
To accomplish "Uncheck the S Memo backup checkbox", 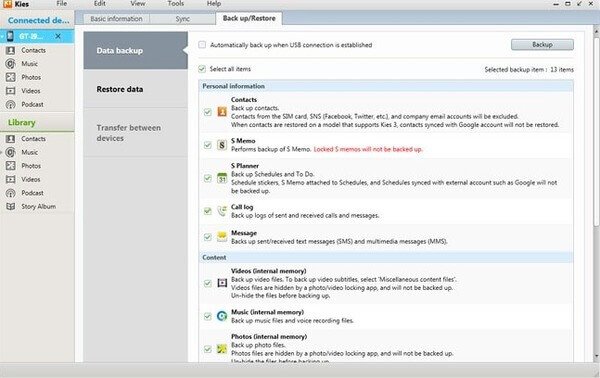I will [208, 145].
